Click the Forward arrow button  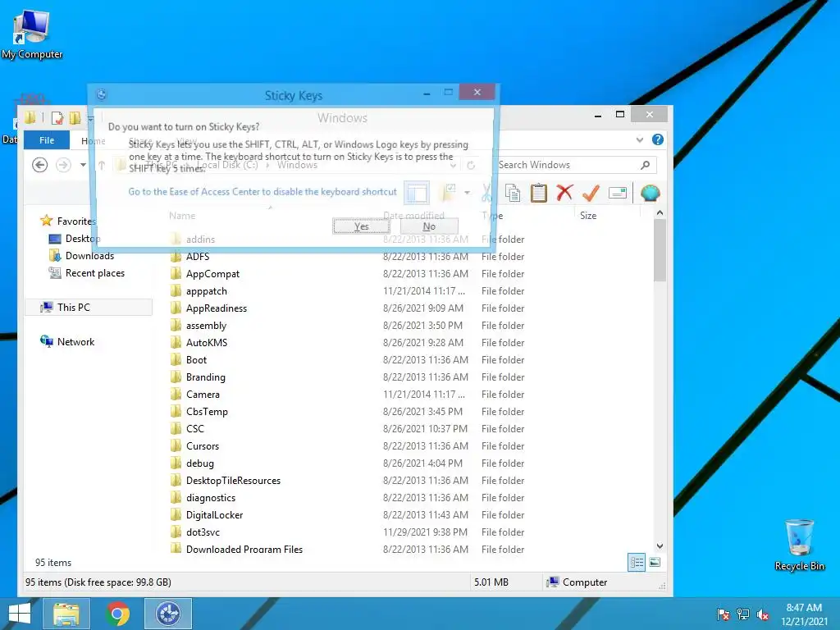click(x=63, y=165)
